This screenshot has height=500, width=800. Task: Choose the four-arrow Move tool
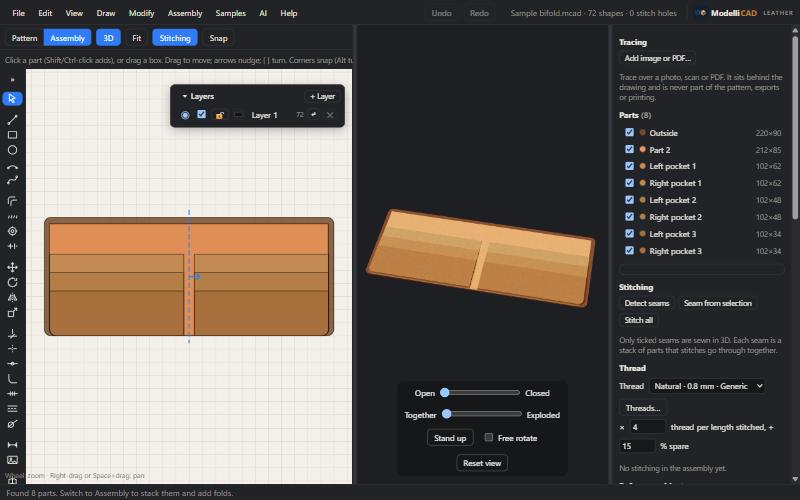click(x=12, y=267)
